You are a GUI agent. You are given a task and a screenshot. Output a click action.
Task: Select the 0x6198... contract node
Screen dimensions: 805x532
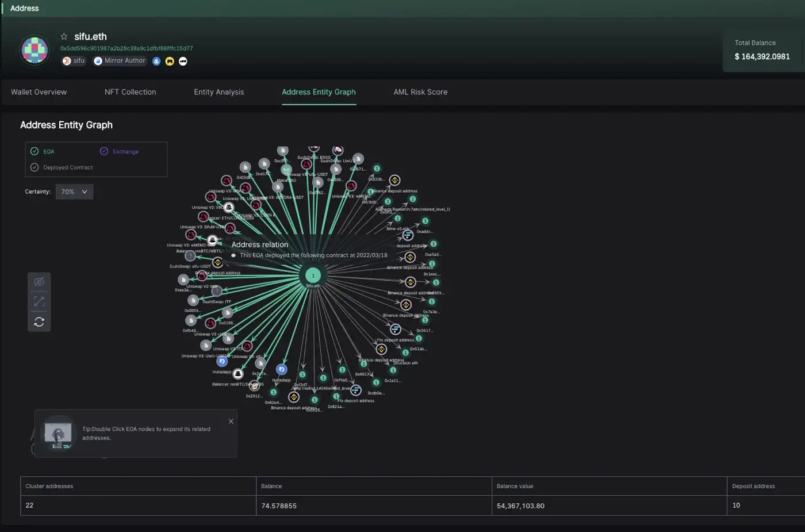[x=227, y=313]
